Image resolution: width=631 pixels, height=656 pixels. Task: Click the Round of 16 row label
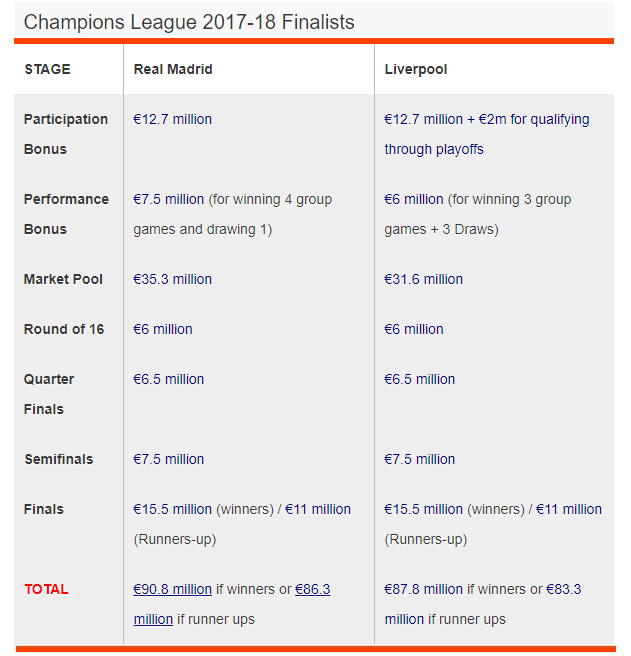click(64, 329)
